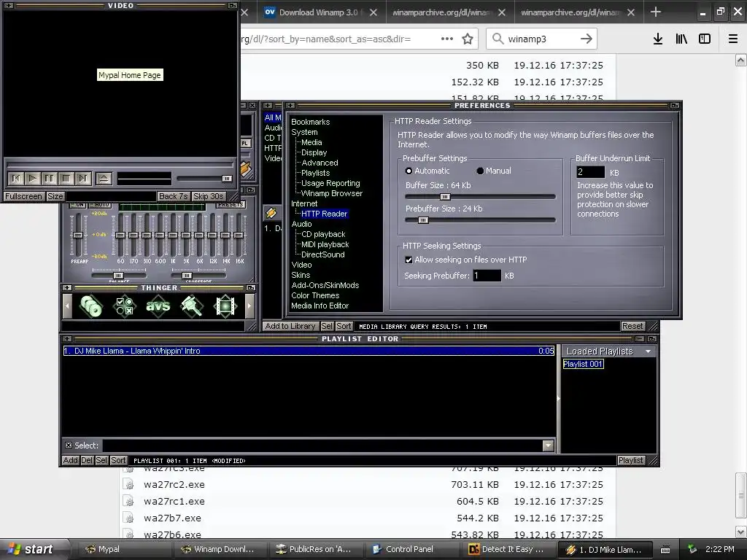Viewport: 747px width, 560px height.
Task: Toggle the equalizer ON button
Action: 78,205
